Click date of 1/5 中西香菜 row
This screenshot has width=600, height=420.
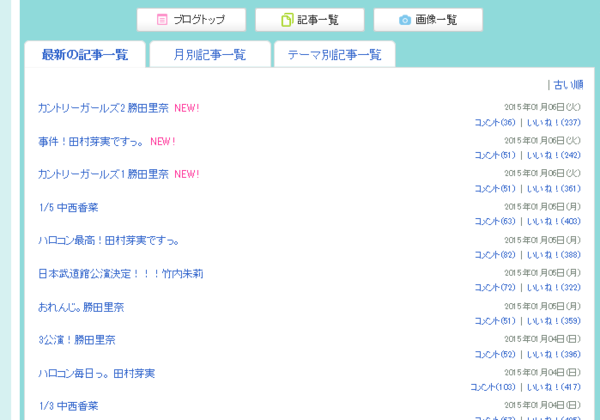(x=542, y=207)
